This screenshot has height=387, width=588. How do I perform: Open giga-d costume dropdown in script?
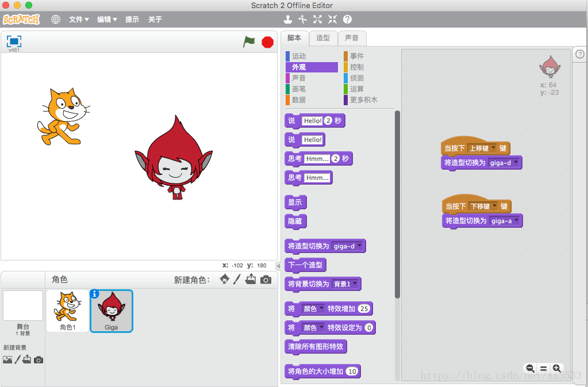click(504, 163)
